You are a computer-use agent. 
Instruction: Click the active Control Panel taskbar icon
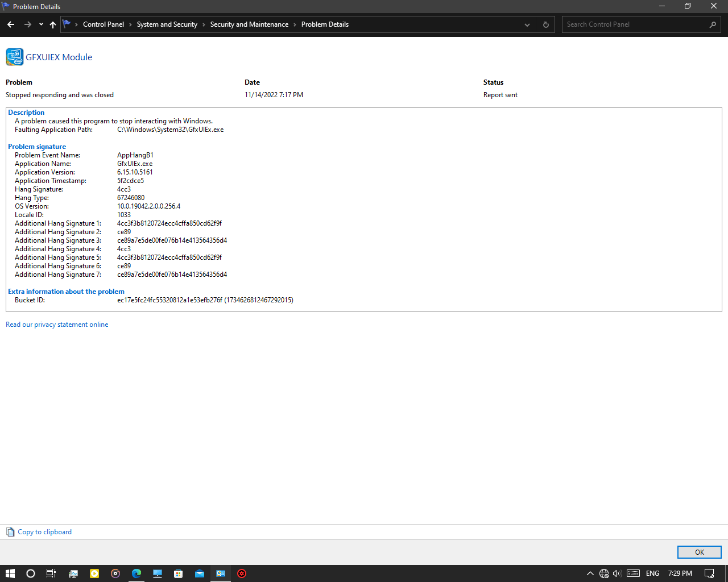pos(221,573)
